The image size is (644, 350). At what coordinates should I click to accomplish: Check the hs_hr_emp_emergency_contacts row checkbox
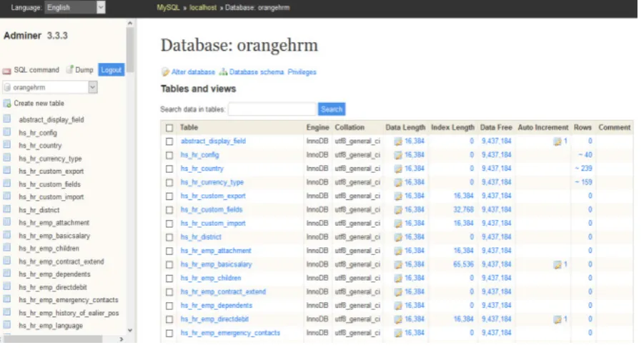coord(169,333)
